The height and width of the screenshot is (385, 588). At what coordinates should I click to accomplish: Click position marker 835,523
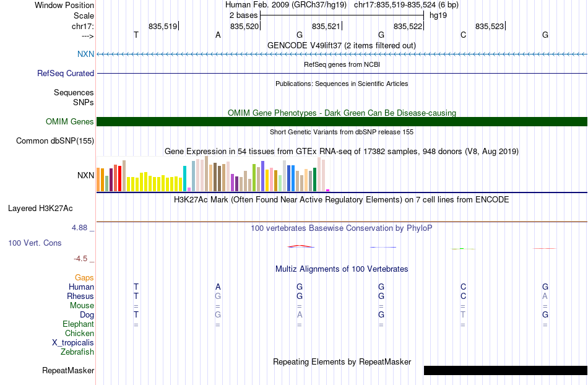490,26
